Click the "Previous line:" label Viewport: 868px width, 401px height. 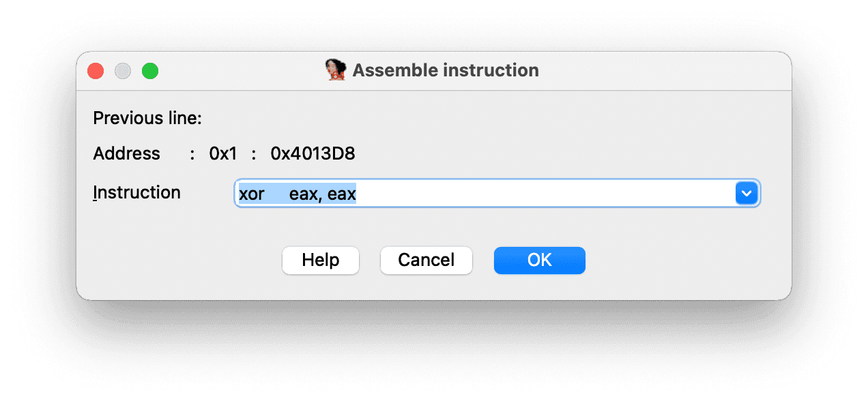tap(147, 118)
